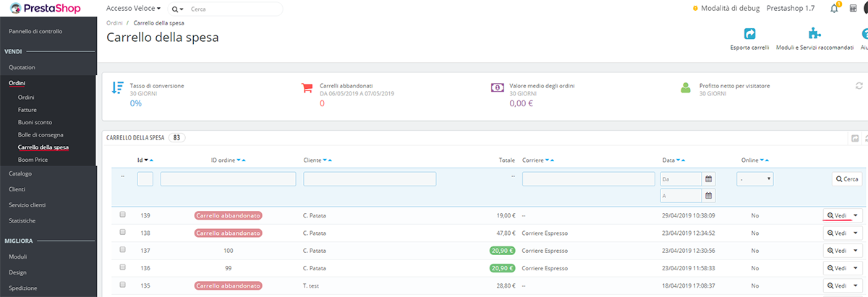Select checkbox for cart 138
This screenshot has height=297, width=868.
click(122, 232)
